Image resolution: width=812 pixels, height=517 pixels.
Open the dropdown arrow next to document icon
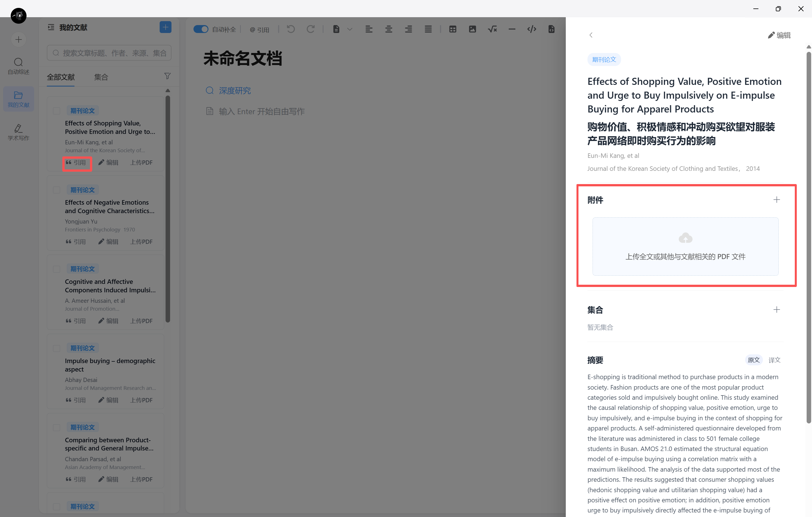(350, 29)
